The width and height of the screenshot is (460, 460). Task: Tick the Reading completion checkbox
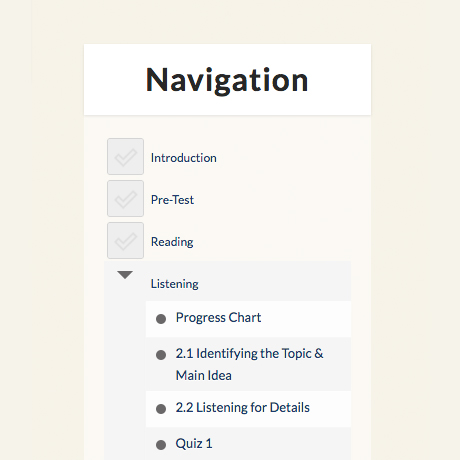tap(125, 240)
